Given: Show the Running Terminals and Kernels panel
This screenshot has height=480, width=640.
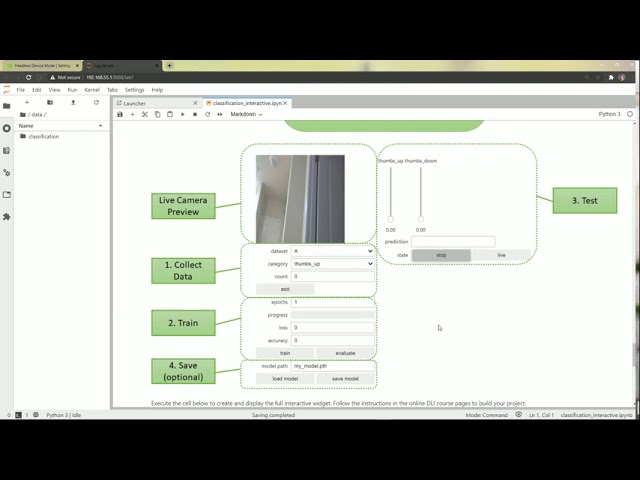Looking at the screenshot, I should point(7,128).
